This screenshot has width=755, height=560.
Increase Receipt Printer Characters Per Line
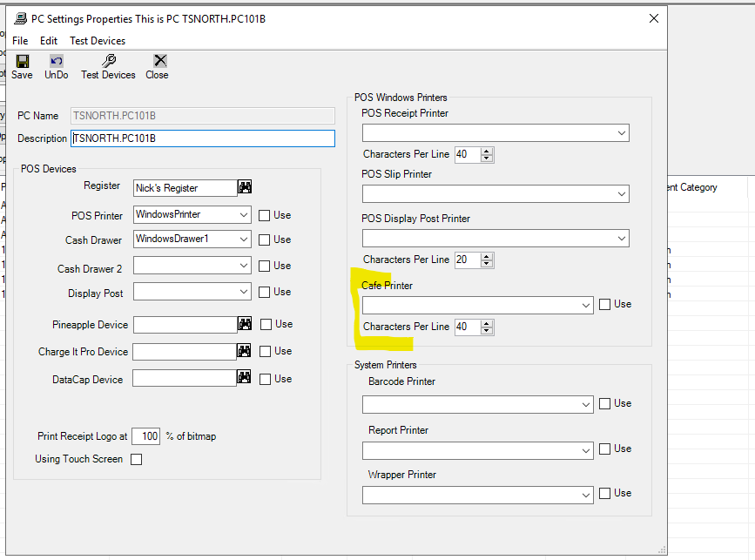tap(487, 152)
